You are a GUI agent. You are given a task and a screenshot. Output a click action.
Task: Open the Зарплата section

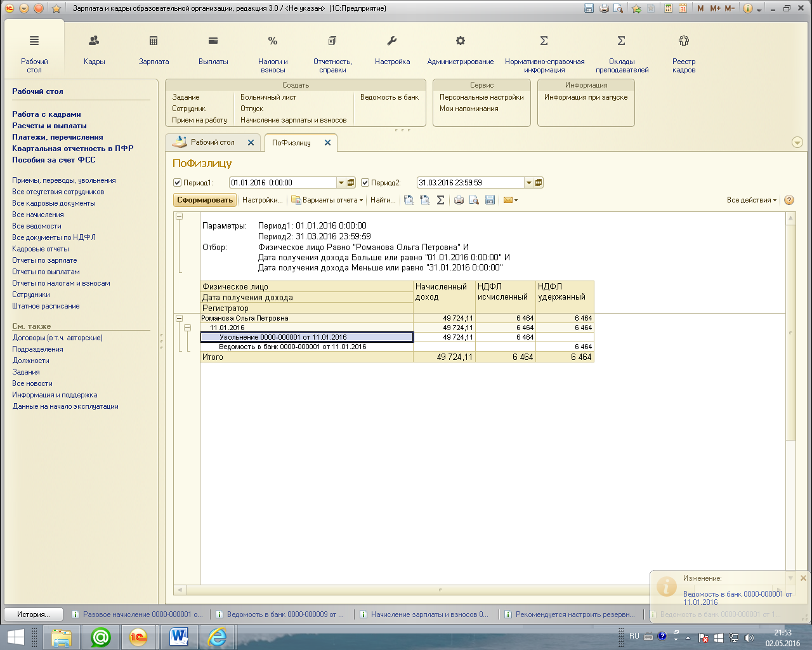pos(154,50)
